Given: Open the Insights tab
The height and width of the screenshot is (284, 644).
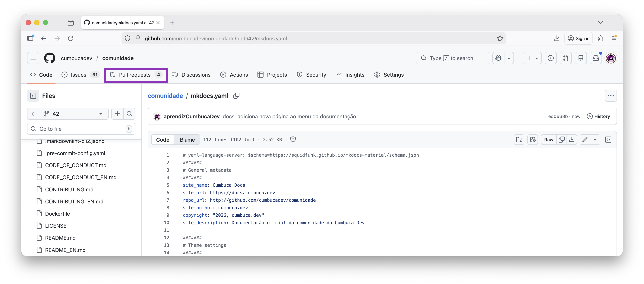Looking at the screenshot, I should click(350, 75).
